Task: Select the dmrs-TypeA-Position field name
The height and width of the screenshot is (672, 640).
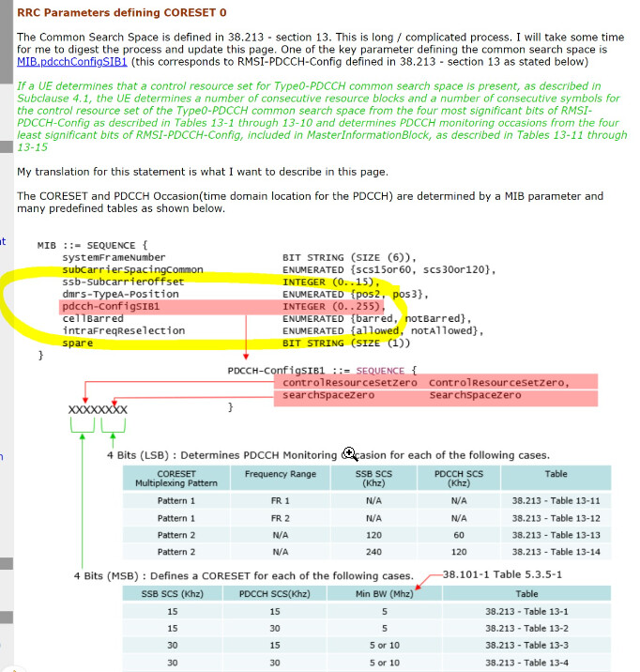Action: pyautogui.click(x=120, y=295)
